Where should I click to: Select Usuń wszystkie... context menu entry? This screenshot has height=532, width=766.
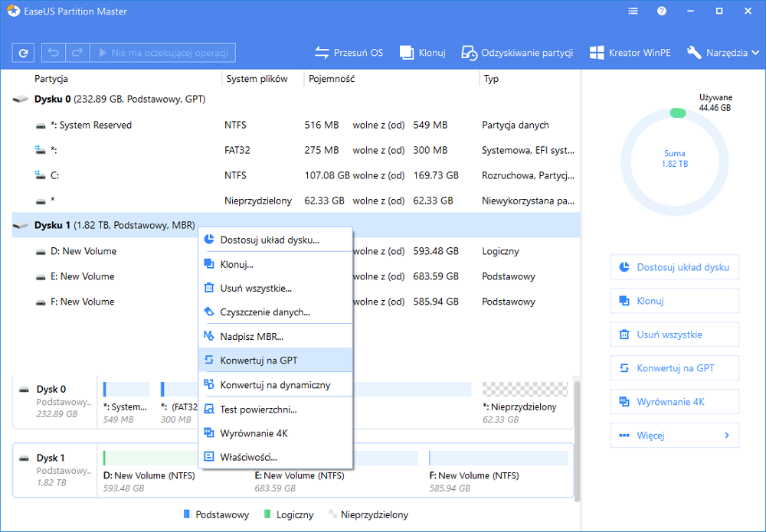[276, 288]
